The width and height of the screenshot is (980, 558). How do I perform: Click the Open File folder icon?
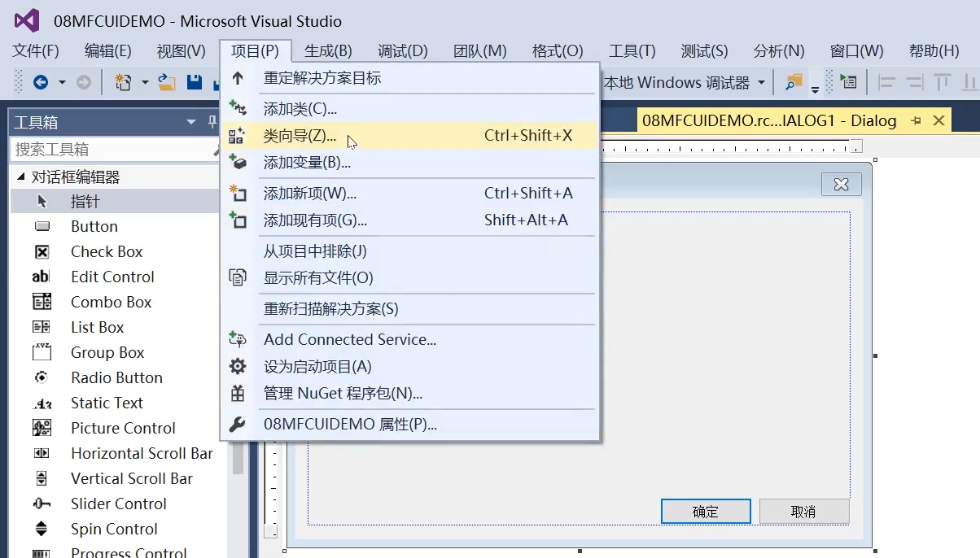tap(167, 82)
